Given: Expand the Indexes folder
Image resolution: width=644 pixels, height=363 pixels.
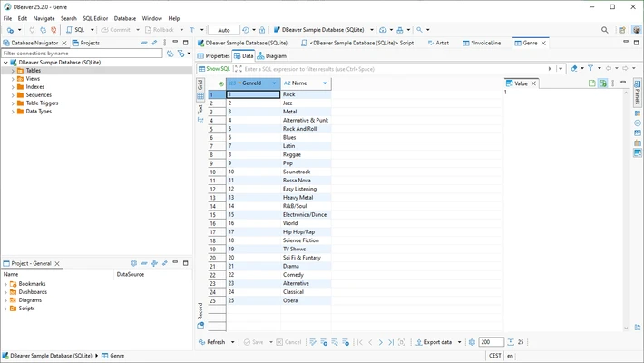Looking at the screenshot, I should [x=13, y=87].
